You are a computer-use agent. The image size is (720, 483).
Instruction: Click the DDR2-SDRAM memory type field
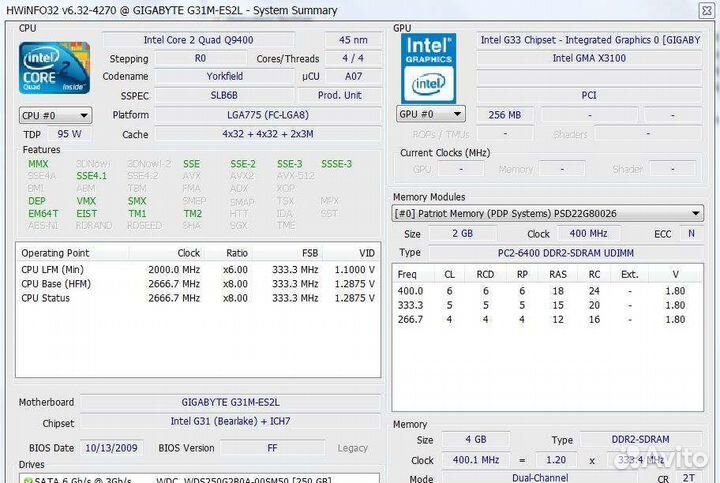[x=641, y=439]
